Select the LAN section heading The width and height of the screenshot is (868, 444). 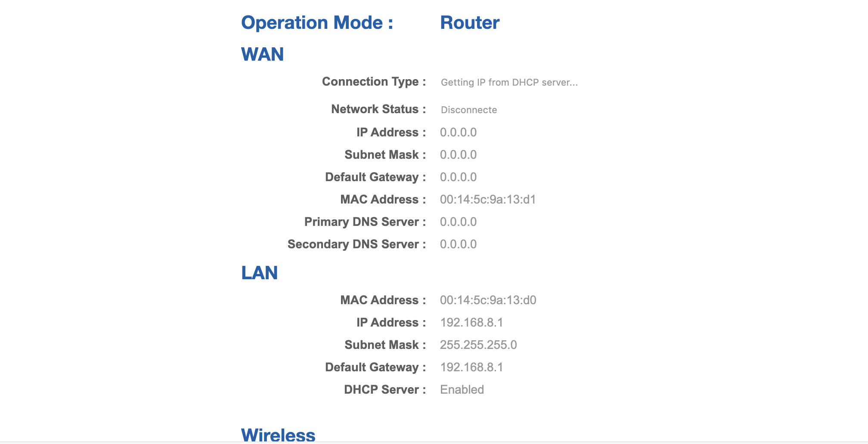coord(259,273)
